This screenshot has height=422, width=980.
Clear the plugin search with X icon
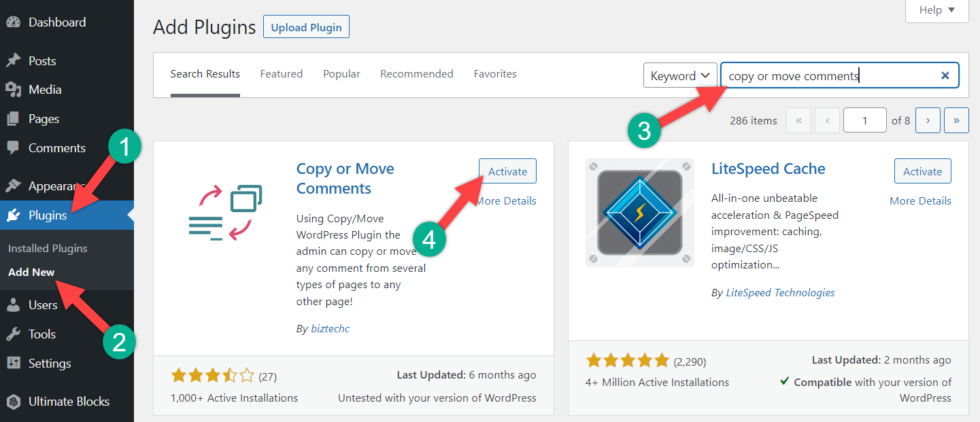tap(945, 75)
